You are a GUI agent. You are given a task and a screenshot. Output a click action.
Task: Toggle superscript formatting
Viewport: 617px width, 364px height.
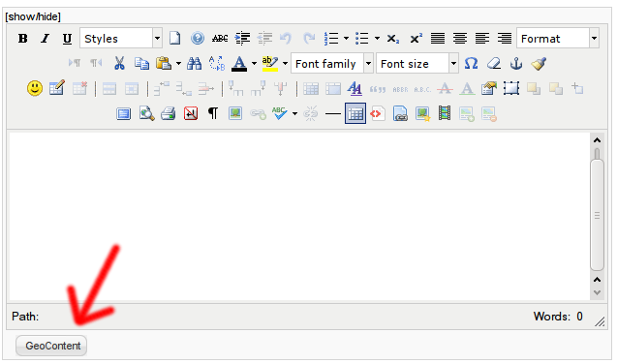tap(416, 39)
